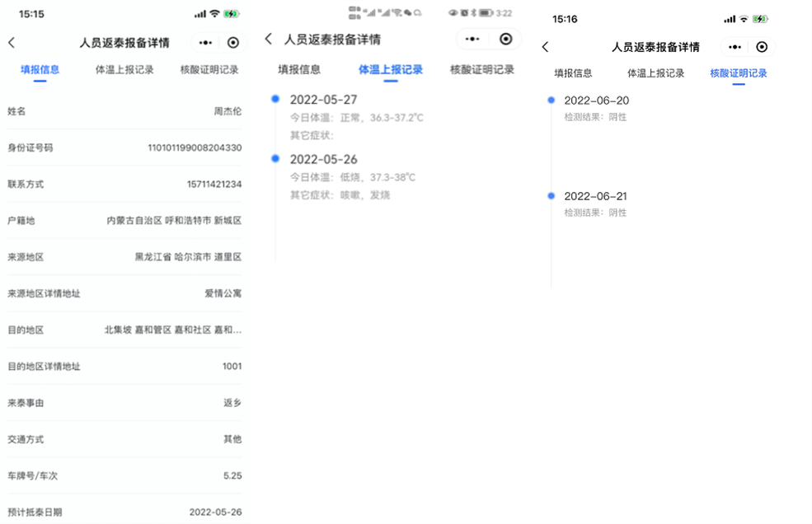
Task: Tap battery icon in right screen status bar
Action: tap(760, 19)
